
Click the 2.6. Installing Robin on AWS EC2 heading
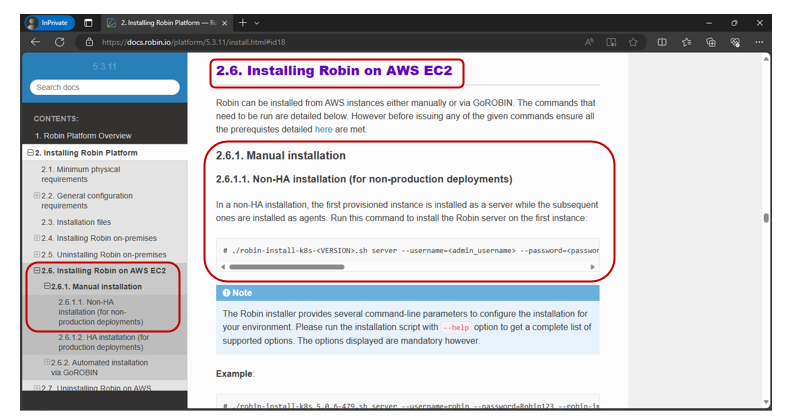[x=334, y=71]
